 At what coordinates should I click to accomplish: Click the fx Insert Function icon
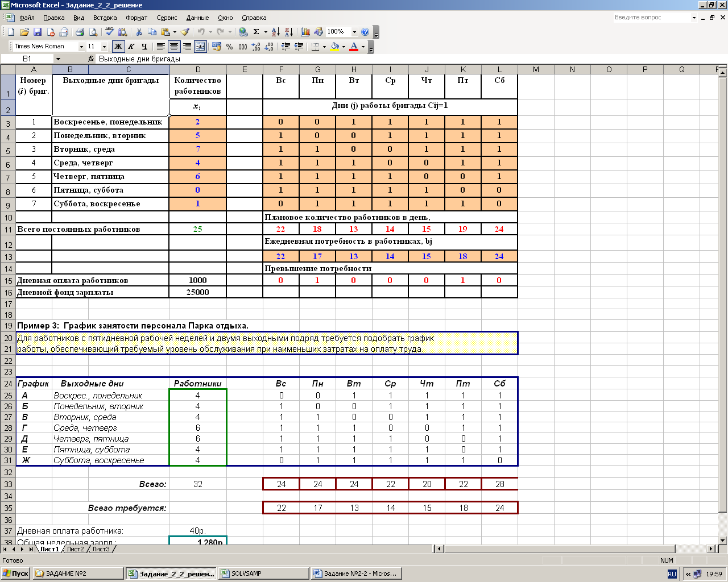point(91,59)
